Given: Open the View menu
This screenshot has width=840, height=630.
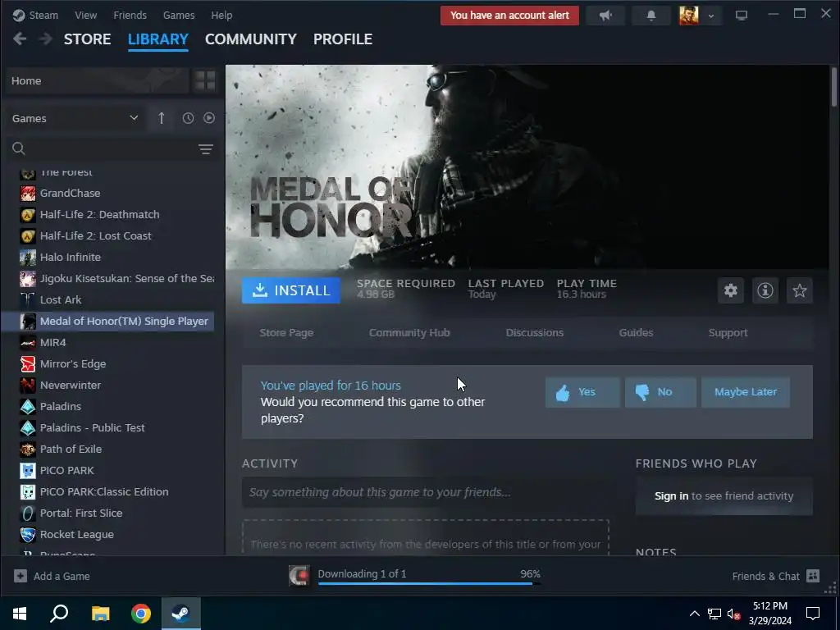Looking at the screenshot, I should [85, 15].
